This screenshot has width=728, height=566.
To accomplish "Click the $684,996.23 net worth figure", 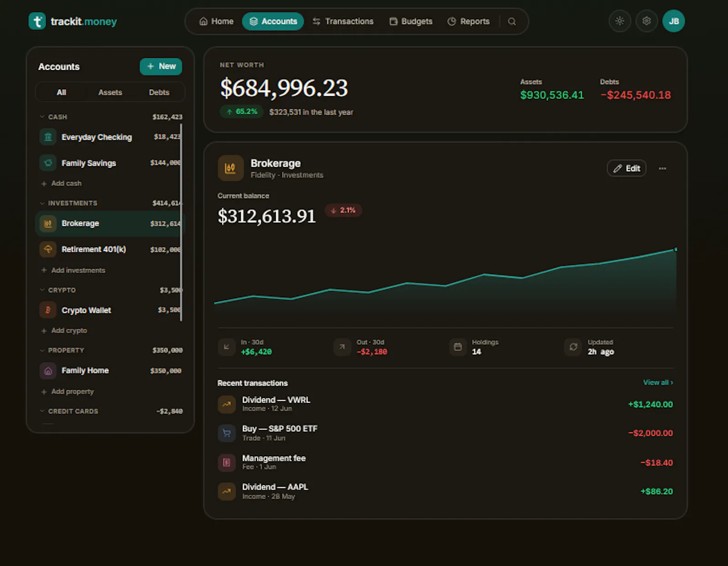I will click(x=284, y=88).
